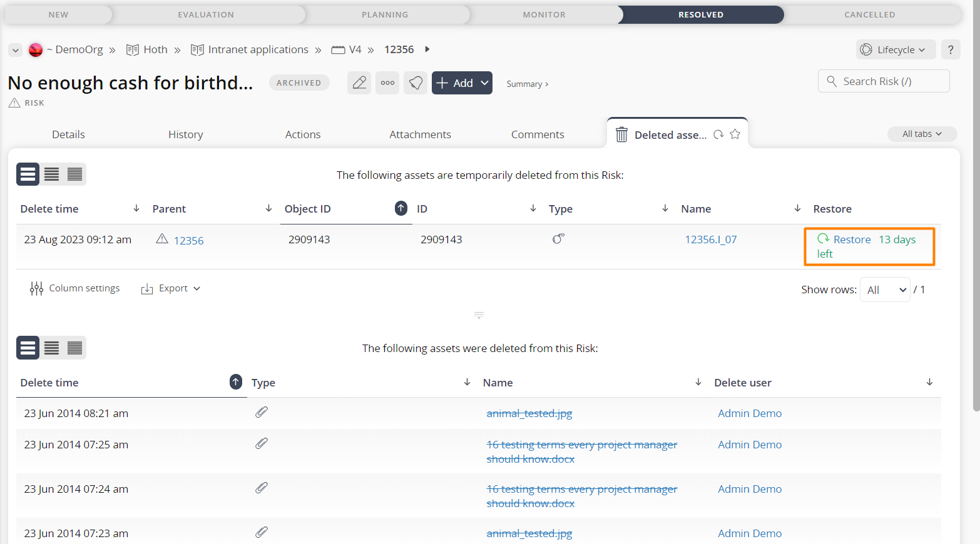The width and height of the screenshot is (980, 544).
Task: Switch to the History tab
Action: point(186,134)
